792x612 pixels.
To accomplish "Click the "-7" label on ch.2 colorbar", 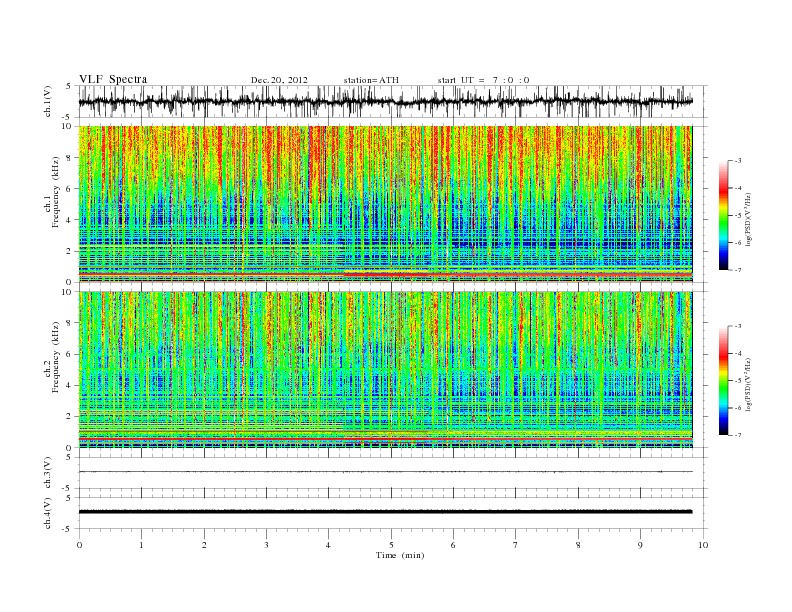I will (x=737, y=435).
